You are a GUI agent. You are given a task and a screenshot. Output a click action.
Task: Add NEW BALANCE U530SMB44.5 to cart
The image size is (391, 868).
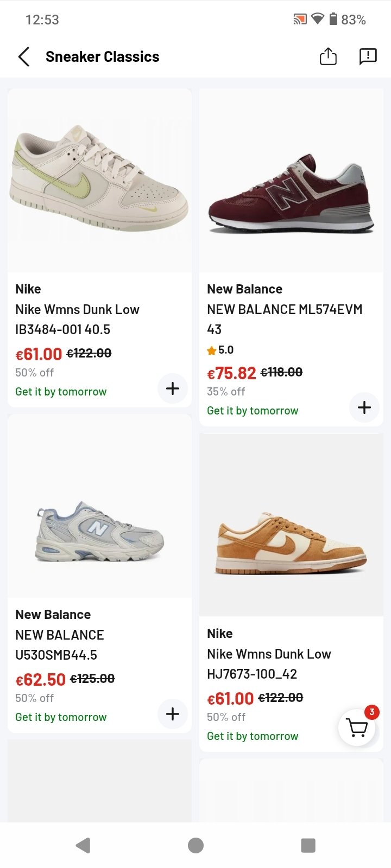(x=173, y=714)
